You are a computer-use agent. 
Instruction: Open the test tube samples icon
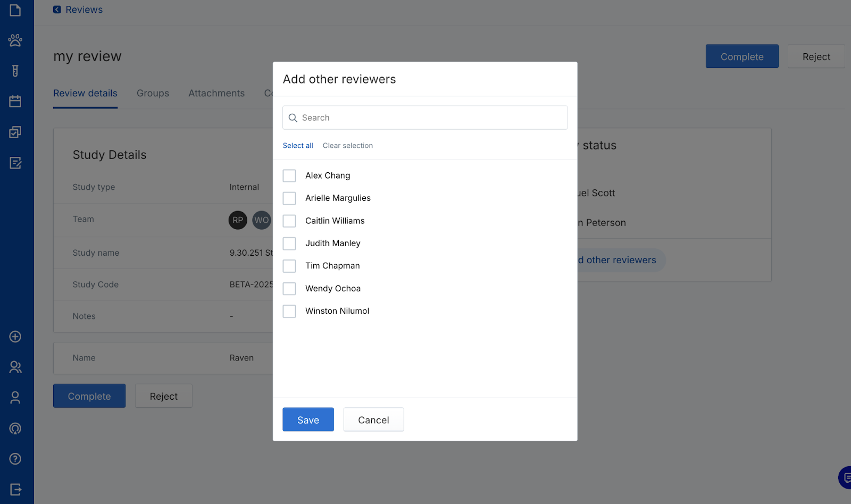pos(15,71)
